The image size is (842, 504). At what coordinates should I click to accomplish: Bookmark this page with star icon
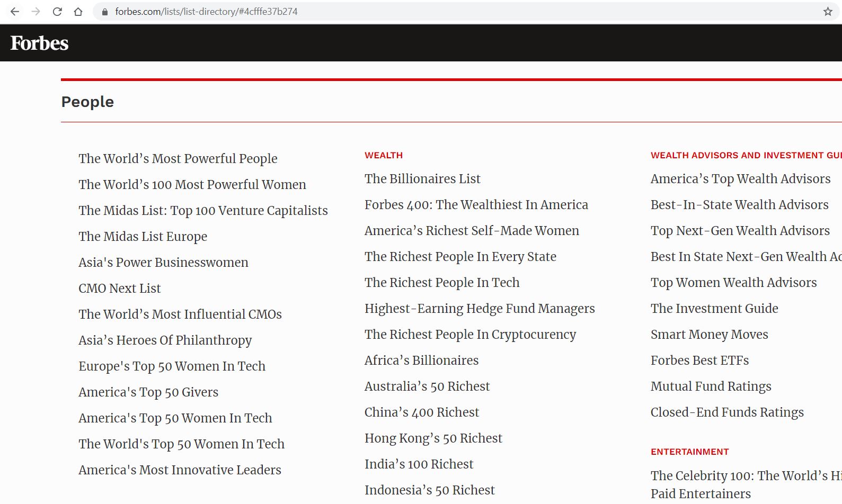click(828, 12)
